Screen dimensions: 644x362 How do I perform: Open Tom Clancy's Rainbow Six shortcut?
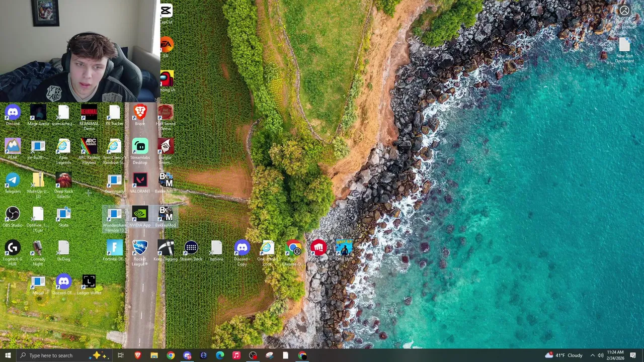click(x=114, y=152)
